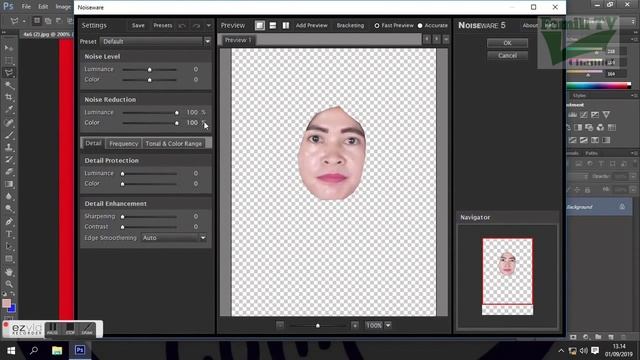Switch to the Detail tab
Image resolution: width=640 pixels, height=360 pixels.
coord(93,143)
